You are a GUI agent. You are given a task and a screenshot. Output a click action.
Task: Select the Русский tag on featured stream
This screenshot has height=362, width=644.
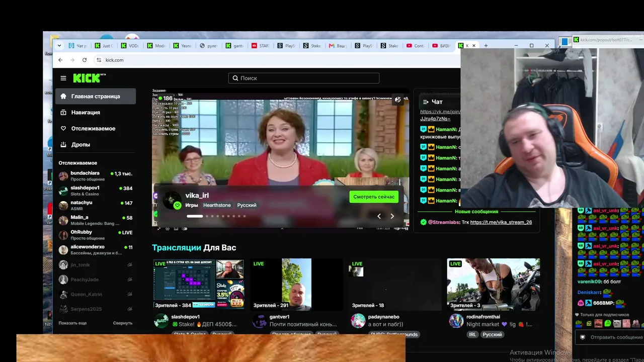(x=247, y=205)
